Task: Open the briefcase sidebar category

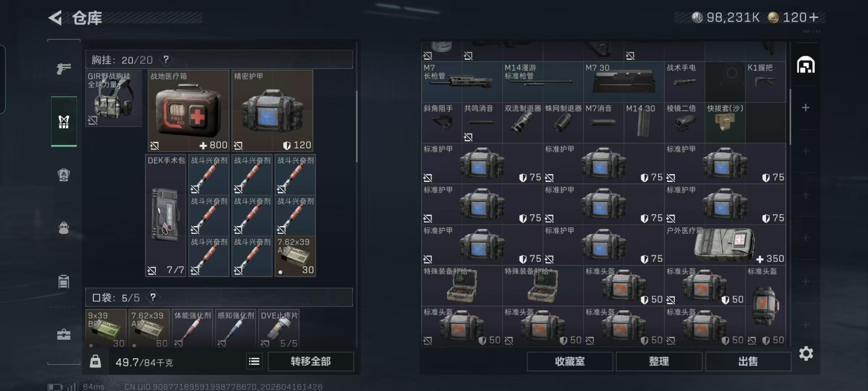Action: pyautogui.click(x=64, y=334)
